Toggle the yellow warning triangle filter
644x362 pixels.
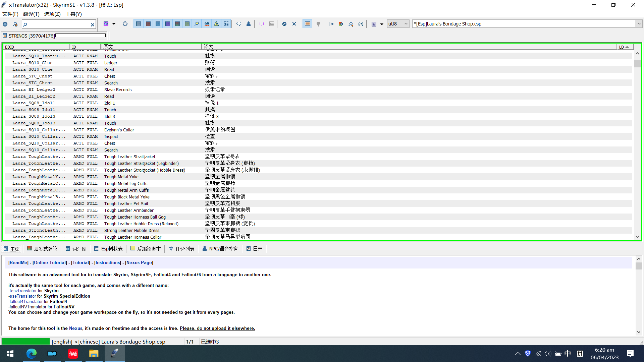coord(216,24)
